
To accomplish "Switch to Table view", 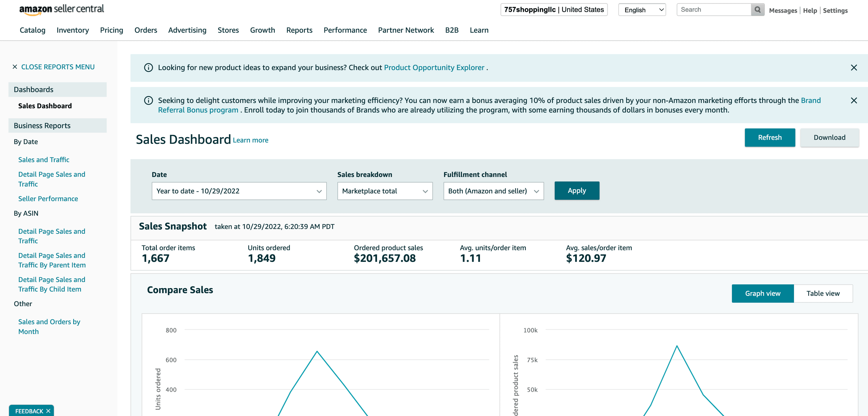I will [823, 293].
